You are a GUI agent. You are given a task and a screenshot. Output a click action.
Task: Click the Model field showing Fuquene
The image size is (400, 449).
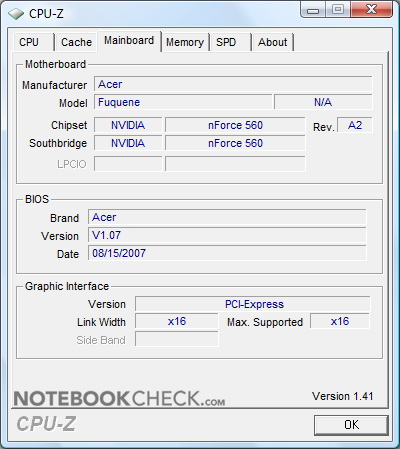tap(183, 102)
